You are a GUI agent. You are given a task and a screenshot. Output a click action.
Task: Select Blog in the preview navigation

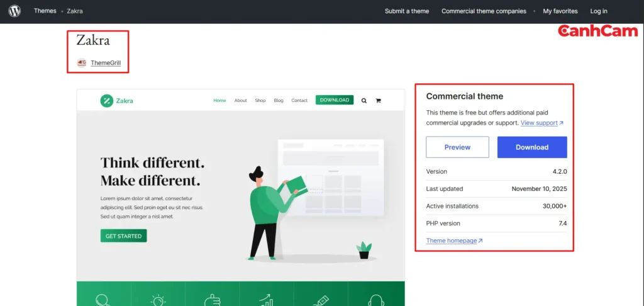click(279, 100)
